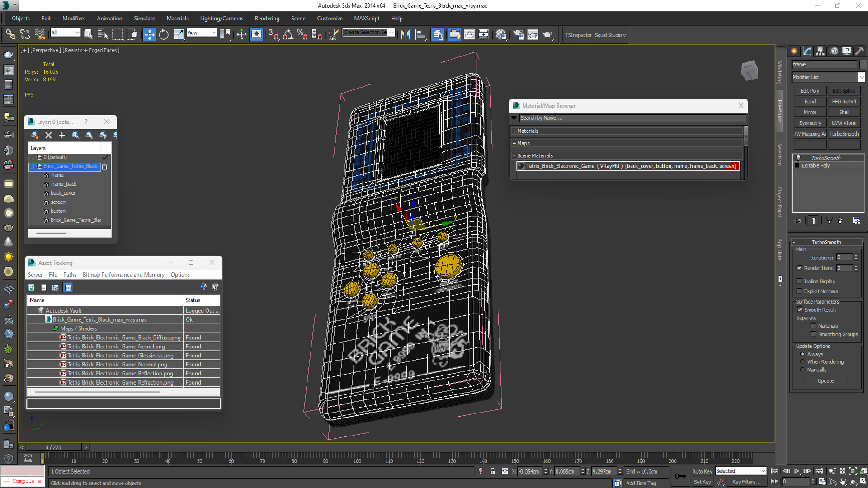The image size is (868, 488).
Task: Choose the Rectangular Selection Region icon
Action: [118, 35]
